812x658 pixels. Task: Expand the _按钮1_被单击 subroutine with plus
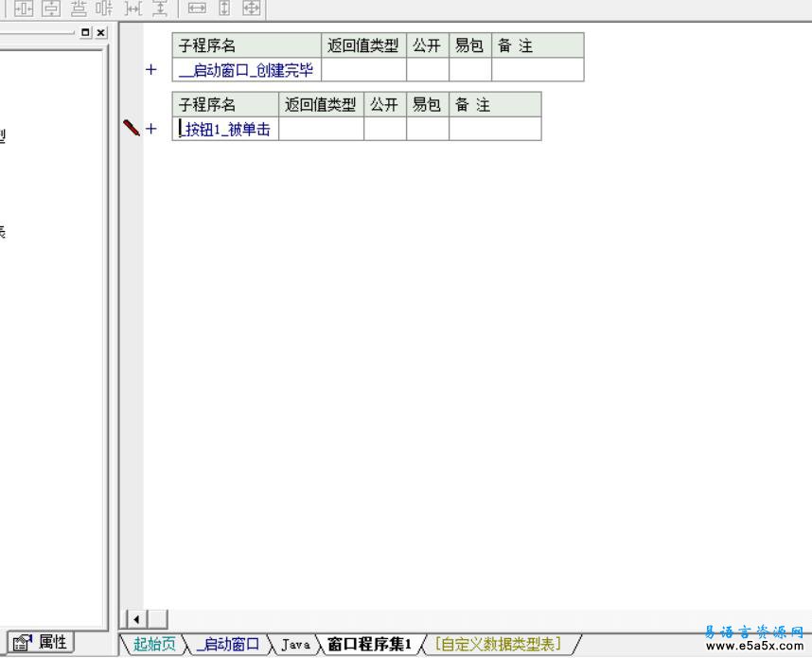pos(151,129)
